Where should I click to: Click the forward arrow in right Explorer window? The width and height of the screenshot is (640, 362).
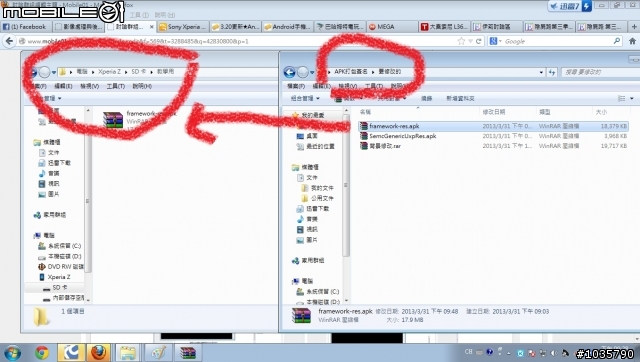coord(302,72)
